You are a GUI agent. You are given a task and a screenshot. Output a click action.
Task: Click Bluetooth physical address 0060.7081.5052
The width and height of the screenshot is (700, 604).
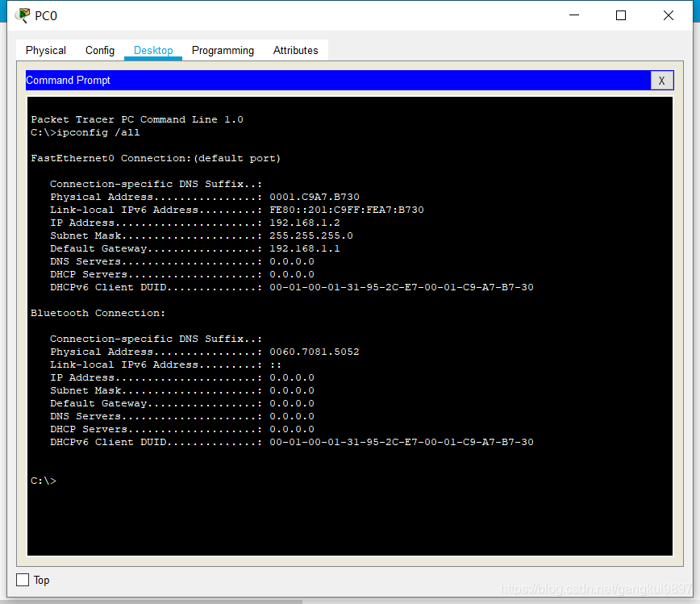(x=315, y=352)
